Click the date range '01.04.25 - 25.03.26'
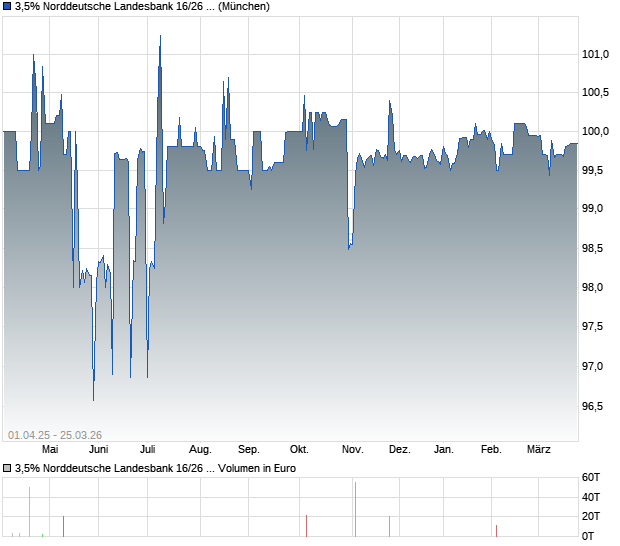Viewport: 620px width, 546px height. pyautogui.click(x=55, y=435)
